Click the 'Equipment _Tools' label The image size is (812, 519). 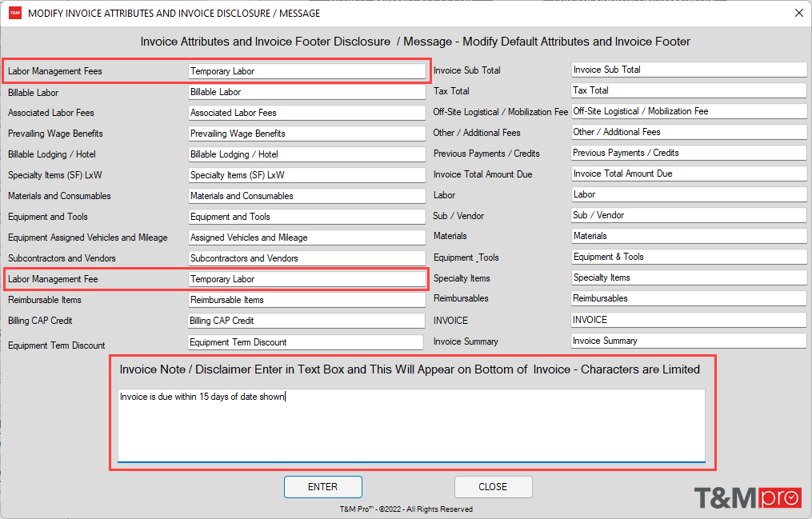[466, 258]
